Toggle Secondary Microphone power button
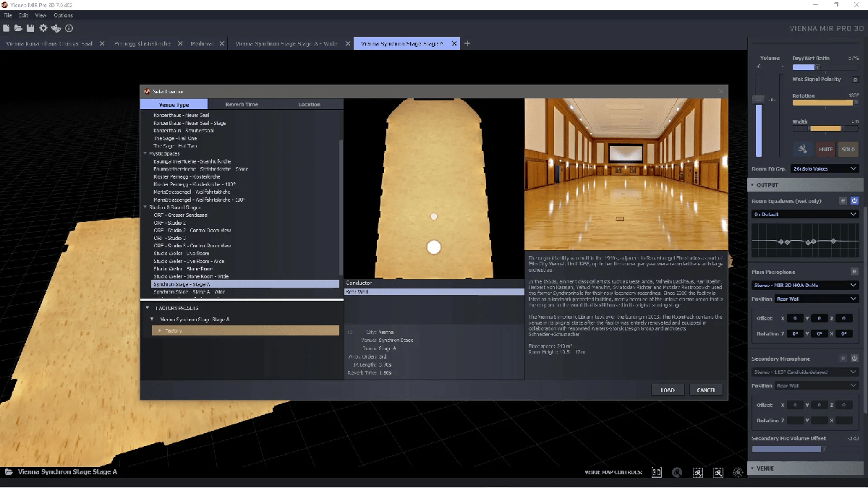Viewport: 868px width, 488px height. (x=854, y=359)
